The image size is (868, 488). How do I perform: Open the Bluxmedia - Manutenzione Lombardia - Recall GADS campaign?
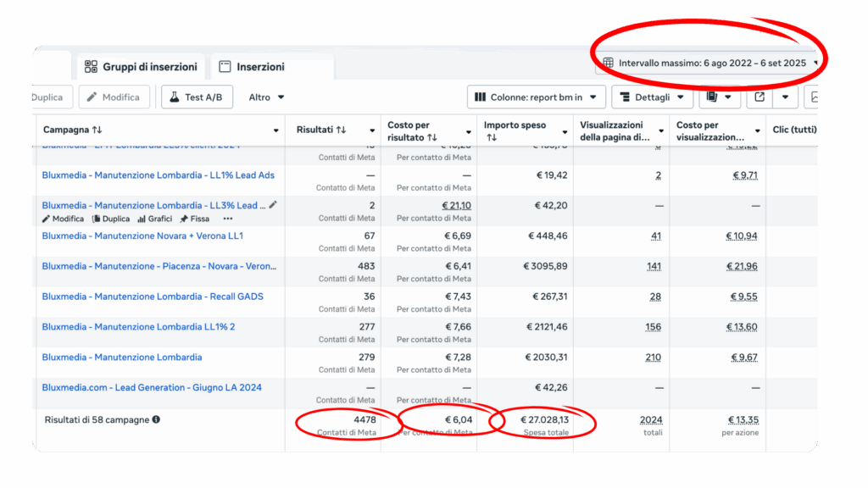153,297
